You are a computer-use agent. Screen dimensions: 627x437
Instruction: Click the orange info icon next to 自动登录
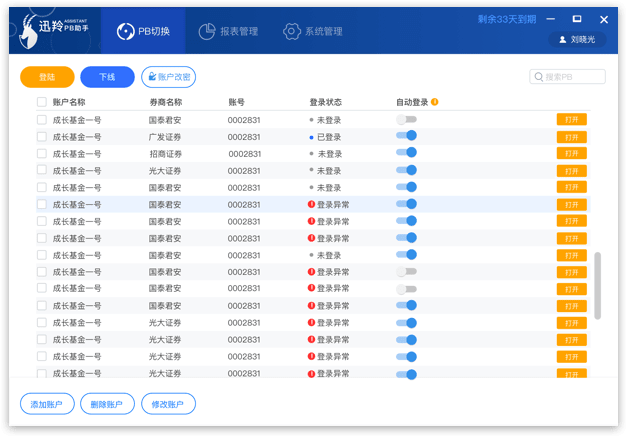tap(435, 102)
